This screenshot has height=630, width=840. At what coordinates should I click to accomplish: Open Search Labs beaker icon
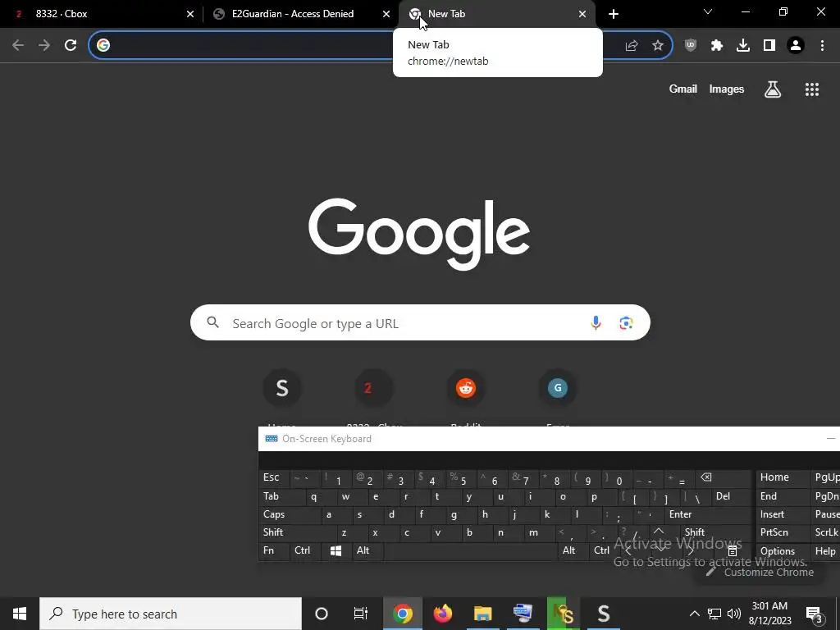(x=773, y=89)
